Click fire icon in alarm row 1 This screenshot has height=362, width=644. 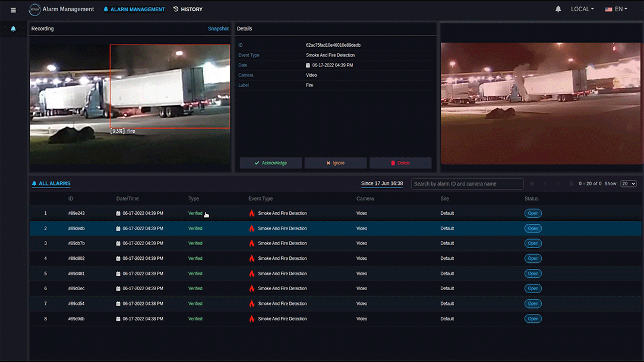[x=252, y=214]
